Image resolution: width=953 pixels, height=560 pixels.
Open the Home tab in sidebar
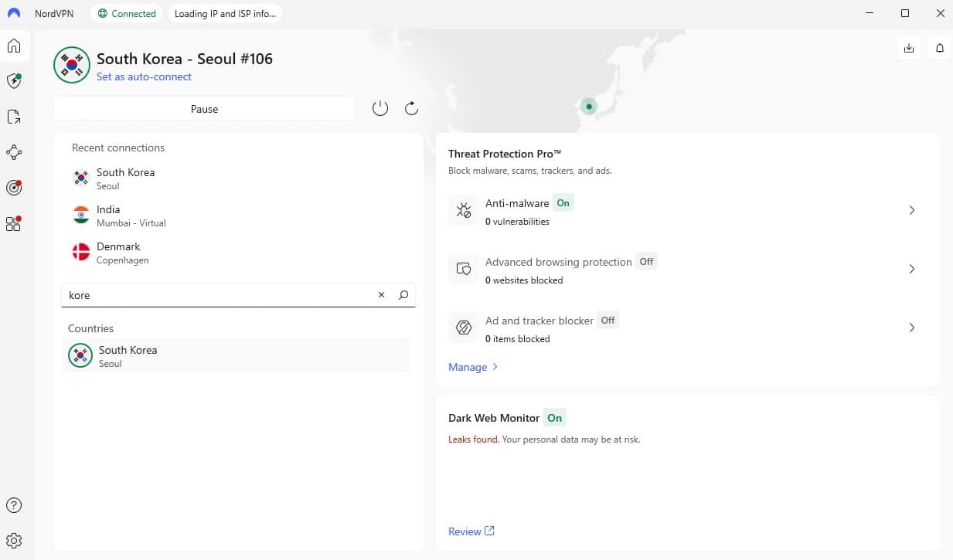14,46
